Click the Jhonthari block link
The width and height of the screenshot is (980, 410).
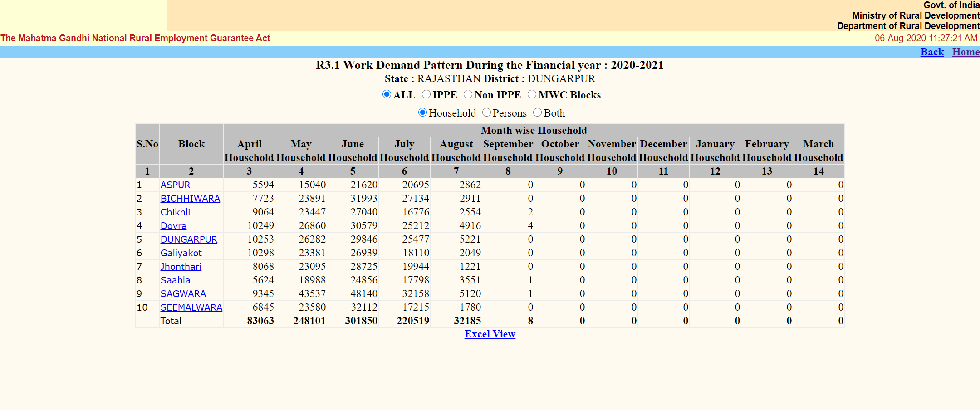pyautogui.click(x=181, y=267)
